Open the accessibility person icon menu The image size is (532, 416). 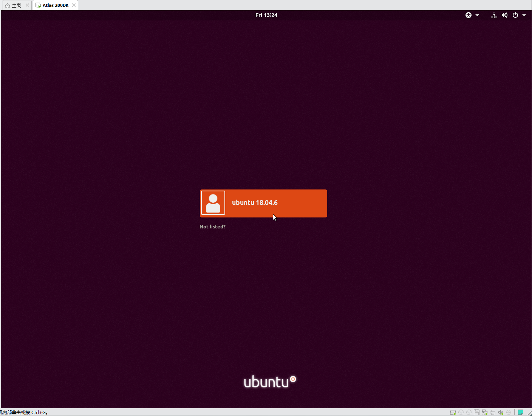pos(469,15)
